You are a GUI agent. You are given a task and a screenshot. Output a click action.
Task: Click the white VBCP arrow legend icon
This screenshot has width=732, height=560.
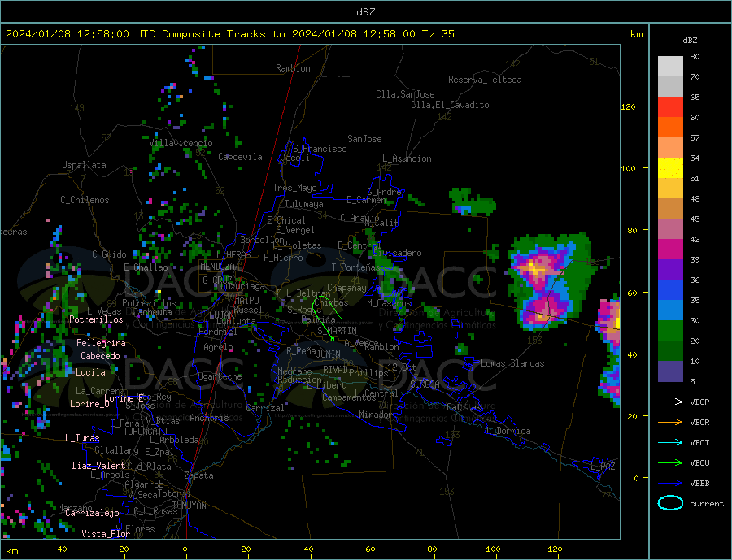[670, 402]
